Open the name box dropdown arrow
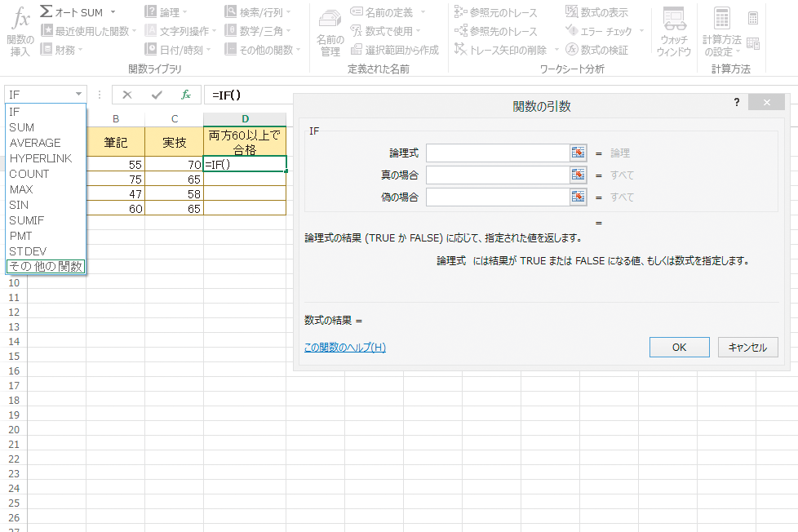The width and height of the screenshot is (798, 532). 79,94
